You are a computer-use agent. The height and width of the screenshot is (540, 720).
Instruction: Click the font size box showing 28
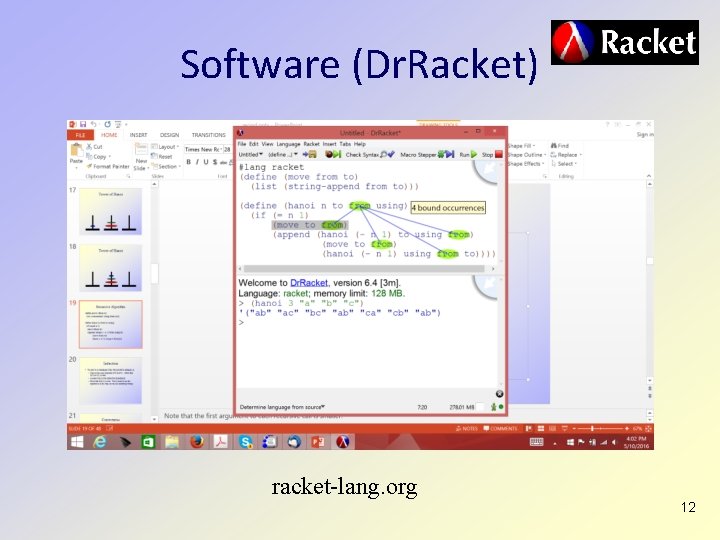click(227, 149)
